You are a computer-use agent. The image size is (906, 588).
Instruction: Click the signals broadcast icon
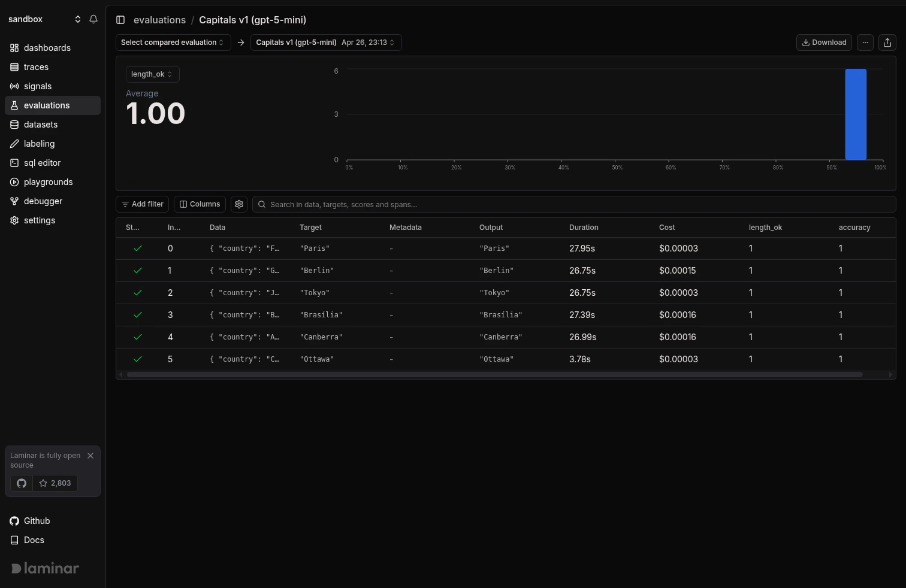pyautogui.click(x=14, y=86)
